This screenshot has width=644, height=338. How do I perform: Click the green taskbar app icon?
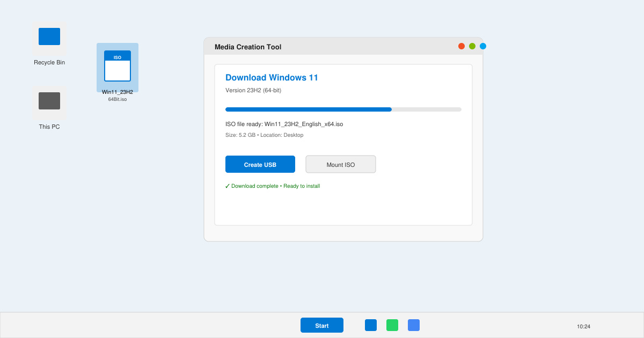392,325
